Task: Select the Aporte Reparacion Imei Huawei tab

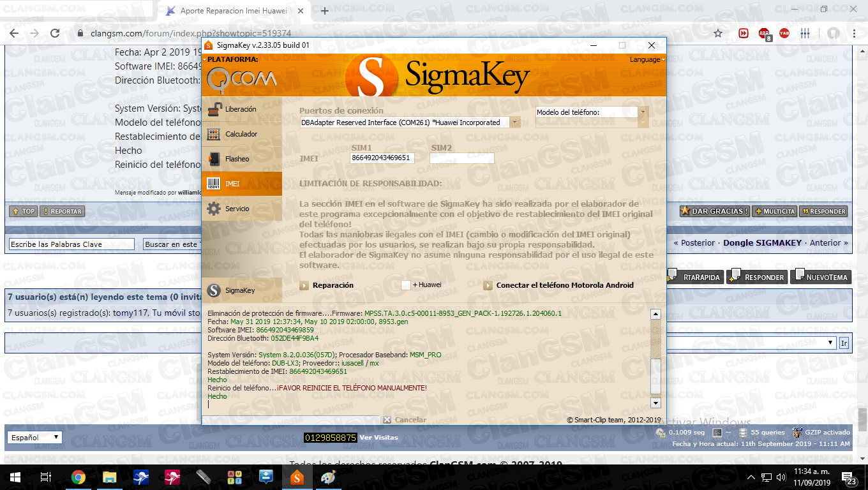Action: (x=235, y=11)
